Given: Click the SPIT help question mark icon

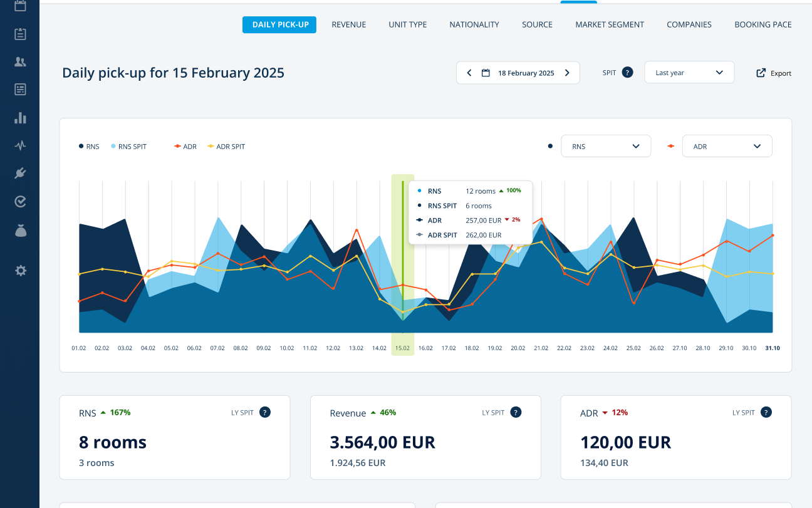Looking at the screenshot, I should point(627,73).
